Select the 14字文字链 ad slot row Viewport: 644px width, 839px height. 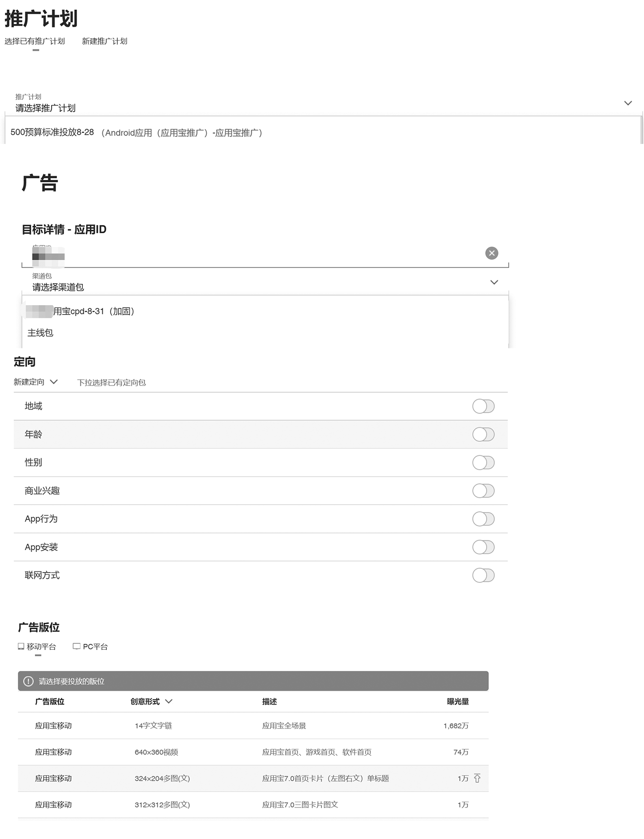[x=253, y=726]
